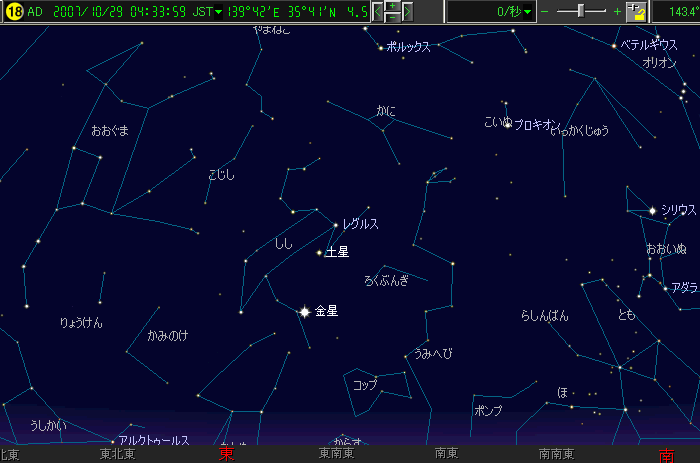
Task: Click the zoom slider handle
Action: point(583,11)
